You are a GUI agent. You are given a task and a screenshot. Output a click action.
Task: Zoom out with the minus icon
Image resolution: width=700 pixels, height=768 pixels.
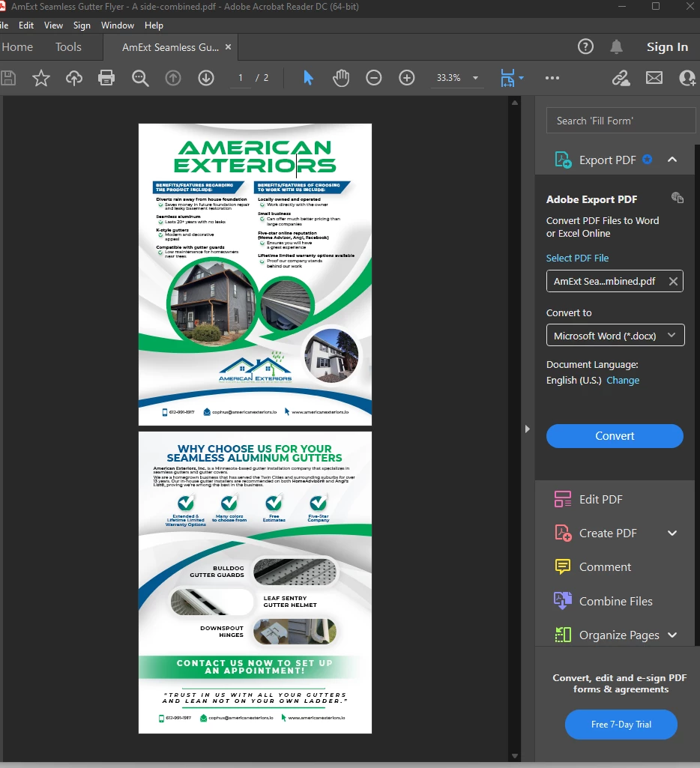[374, 78]
